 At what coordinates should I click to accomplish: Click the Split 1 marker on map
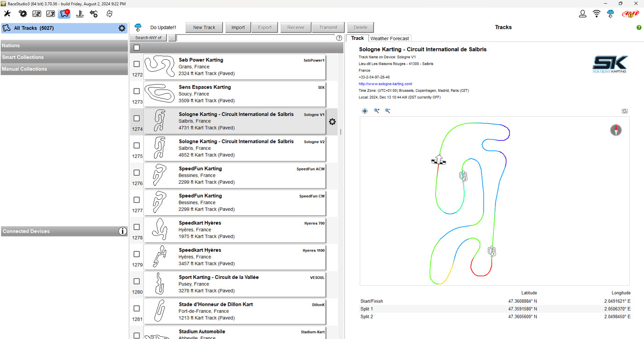(492, 251)
